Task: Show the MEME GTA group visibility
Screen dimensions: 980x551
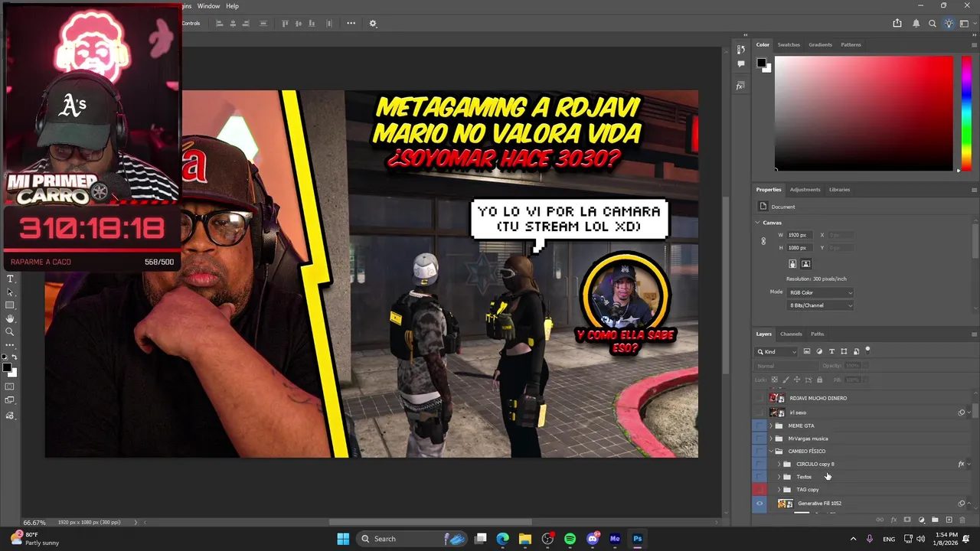Action: click(x=759, y=425)
